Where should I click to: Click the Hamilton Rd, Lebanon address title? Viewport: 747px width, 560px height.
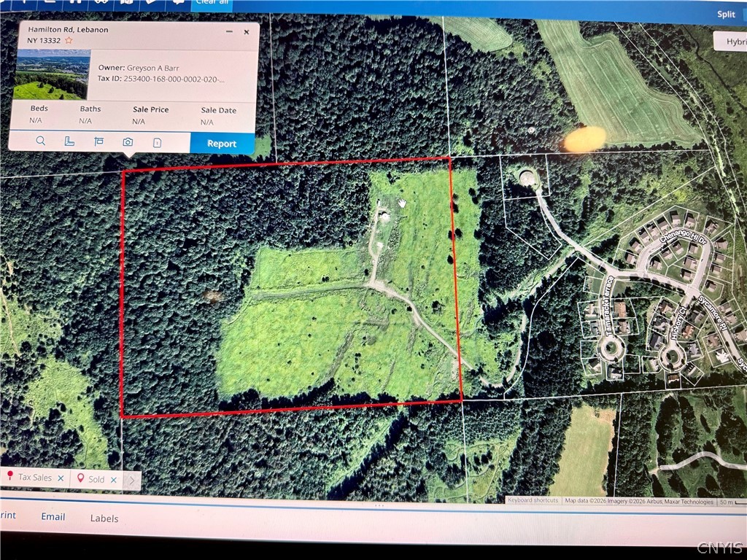68,29
